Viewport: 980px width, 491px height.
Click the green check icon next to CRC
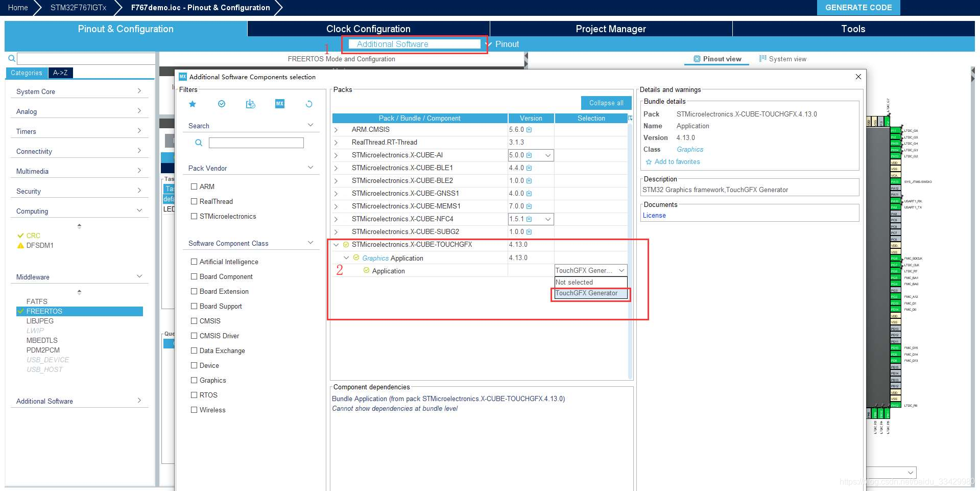20,236
